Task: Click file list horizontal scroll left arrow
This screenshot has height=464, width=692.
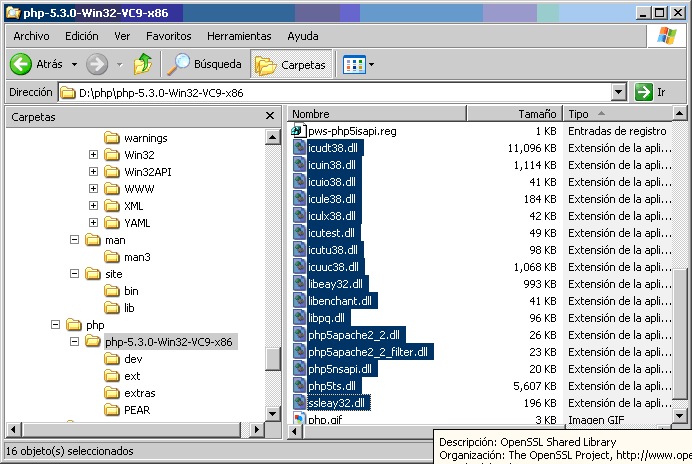Action: (294, 431)
